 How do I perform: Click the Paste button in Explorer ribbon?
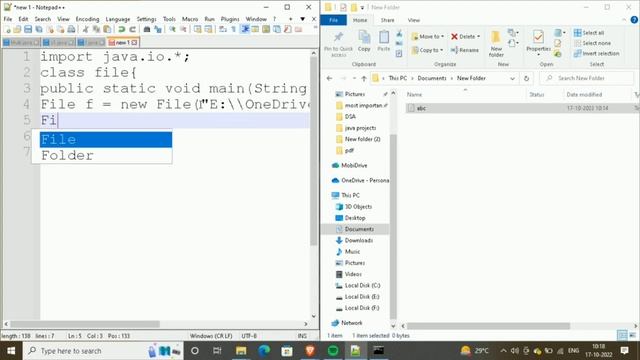coord(384,41)
